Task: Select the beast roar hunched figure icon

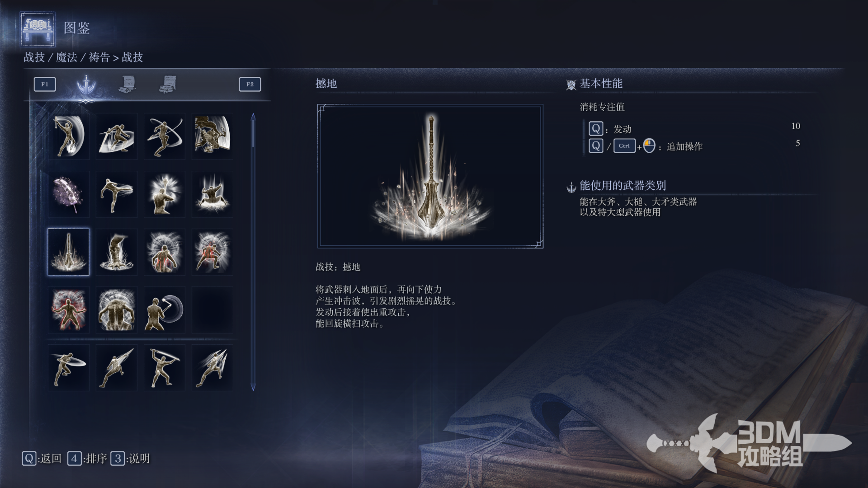Action: [x=116, y=310]
